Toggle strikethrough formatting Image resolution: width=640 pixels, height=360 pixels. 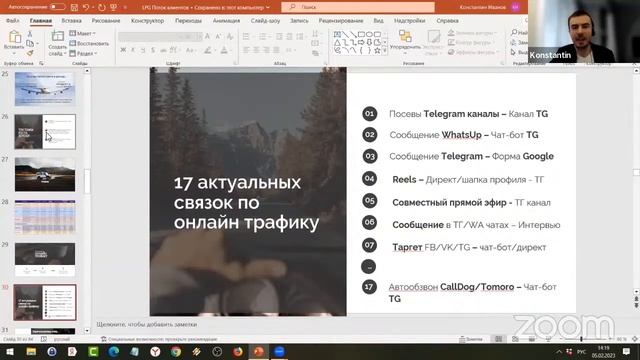(163, 50)
